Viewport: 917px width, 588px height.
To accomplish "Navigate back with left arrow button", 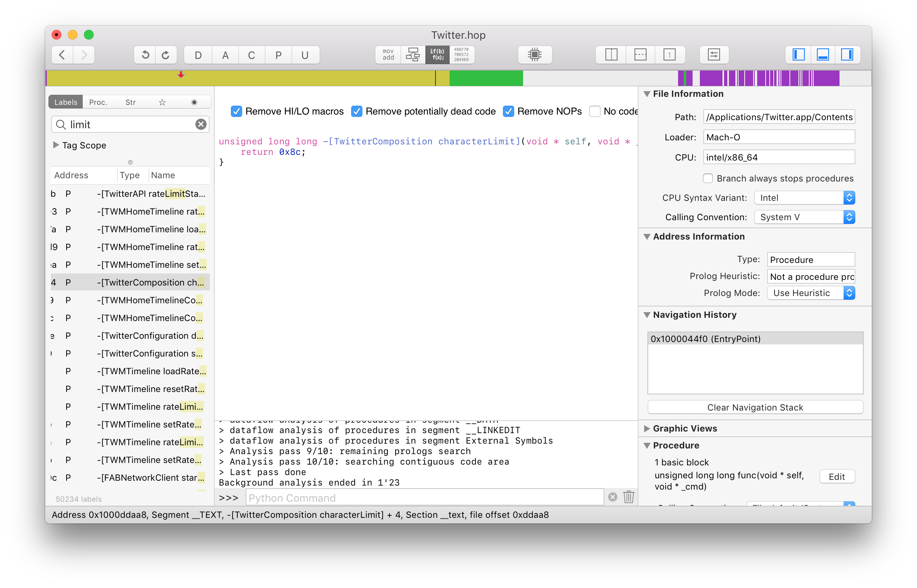I will point(62,54).
